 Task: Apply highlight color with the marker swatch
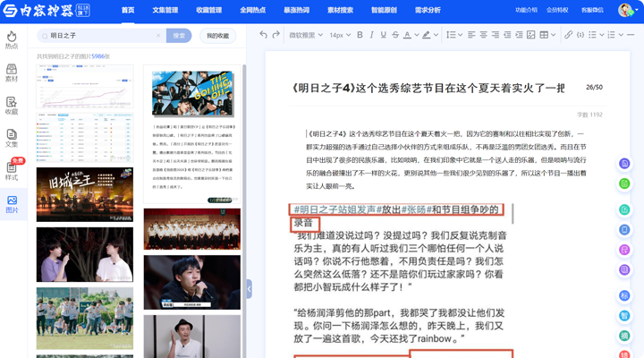pos(427,35)
